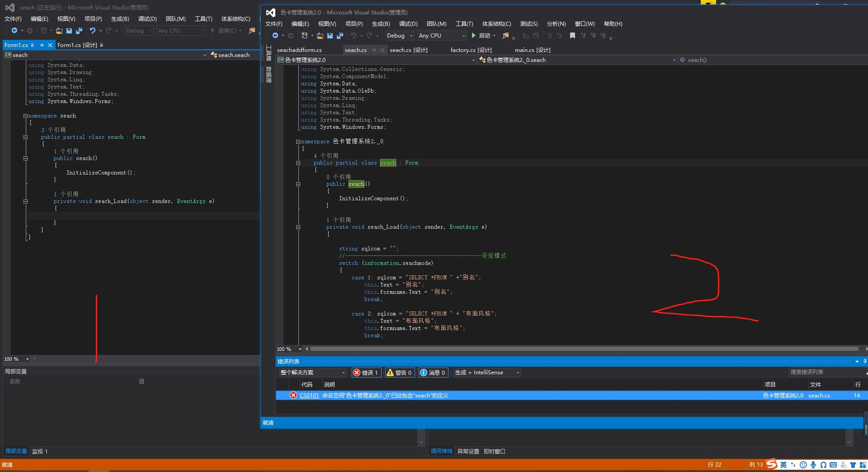This screenshot has width=868, height=472.
Task: Click the bookmark icon in front window toolbar
Action: 572,35
